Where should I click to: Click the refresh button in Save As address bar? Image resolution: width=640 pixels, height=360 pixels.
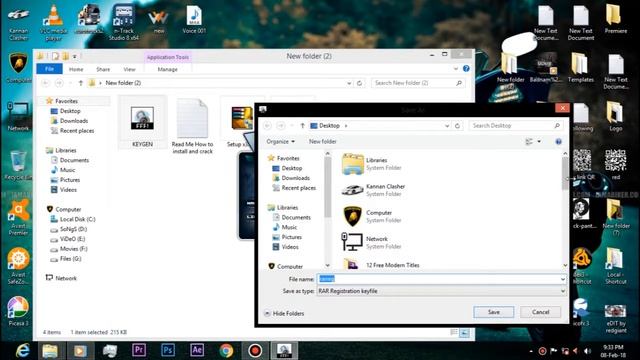[457, 126]
